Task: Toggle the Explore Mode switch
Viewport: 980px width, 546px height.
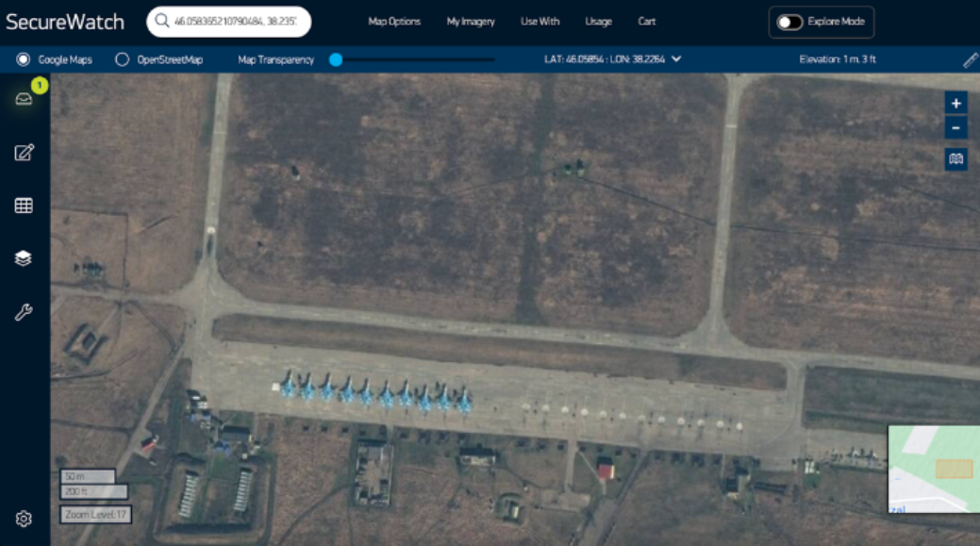Action: click(789, 23)
